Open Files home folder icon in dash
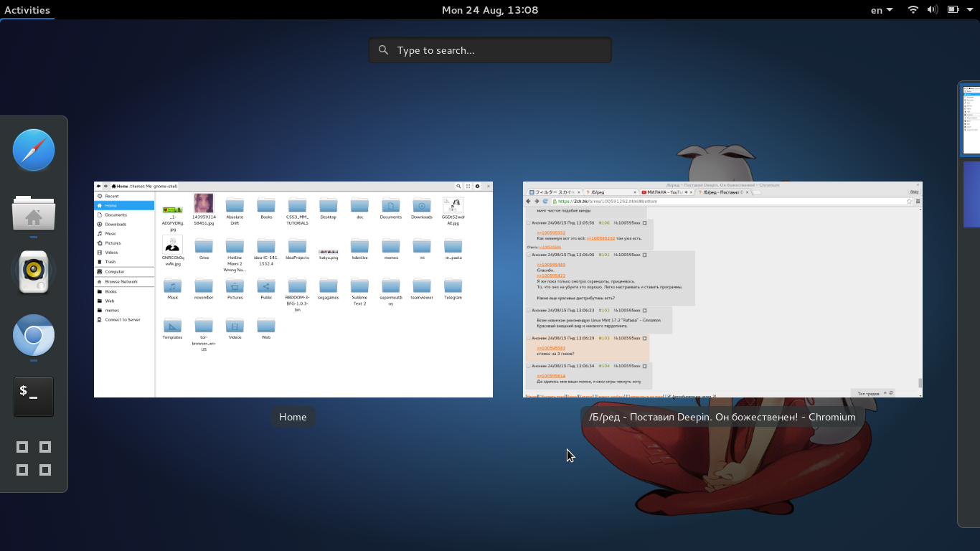 click(34, 212)
